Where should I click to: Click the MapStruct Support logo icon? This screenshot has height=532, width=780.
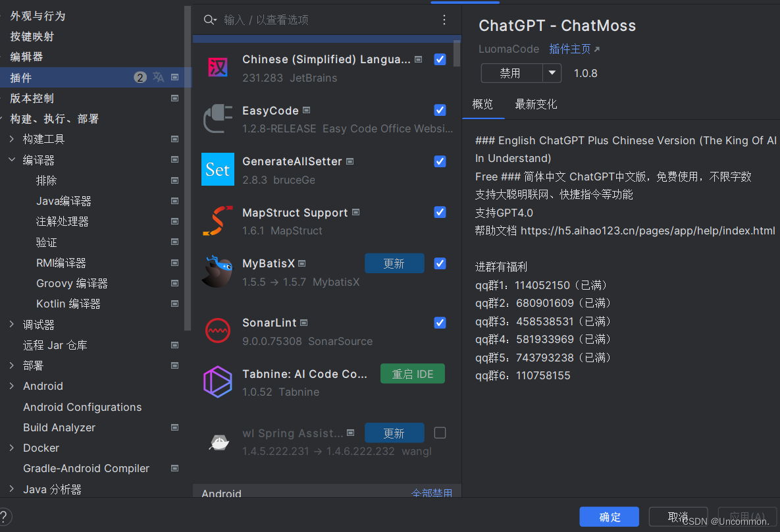click(x=218, y=221)
